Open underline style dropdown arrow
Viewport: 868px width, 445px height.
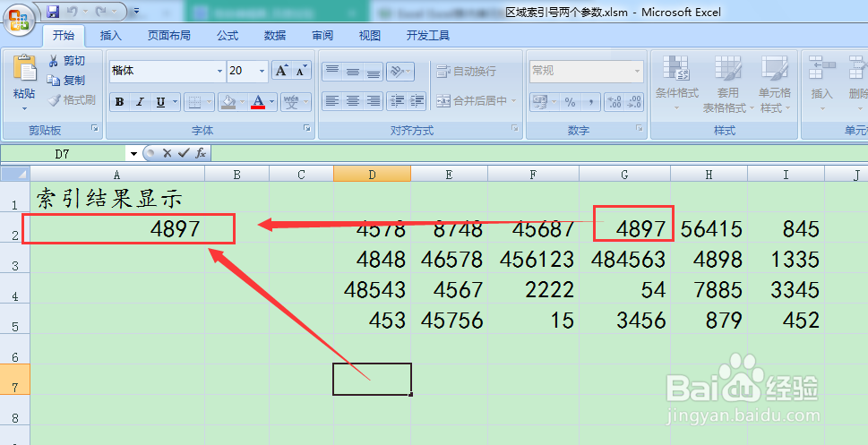[x=176, y=102]
